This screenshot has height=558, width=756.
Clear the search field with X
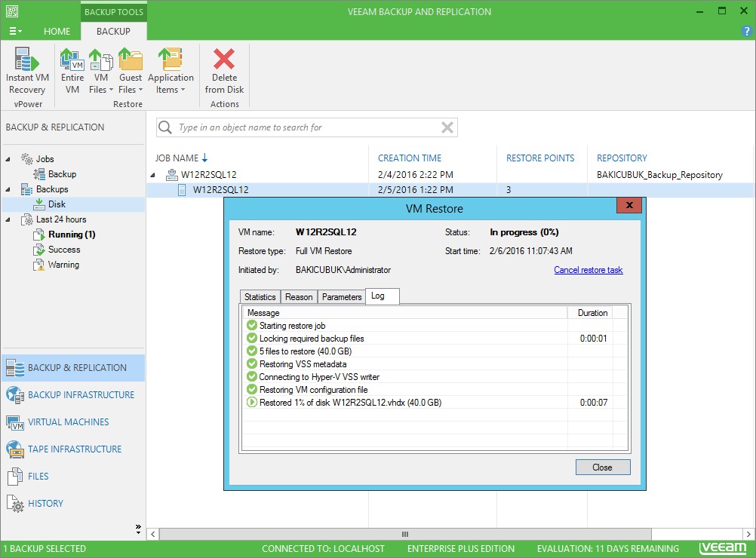[447, 127]
